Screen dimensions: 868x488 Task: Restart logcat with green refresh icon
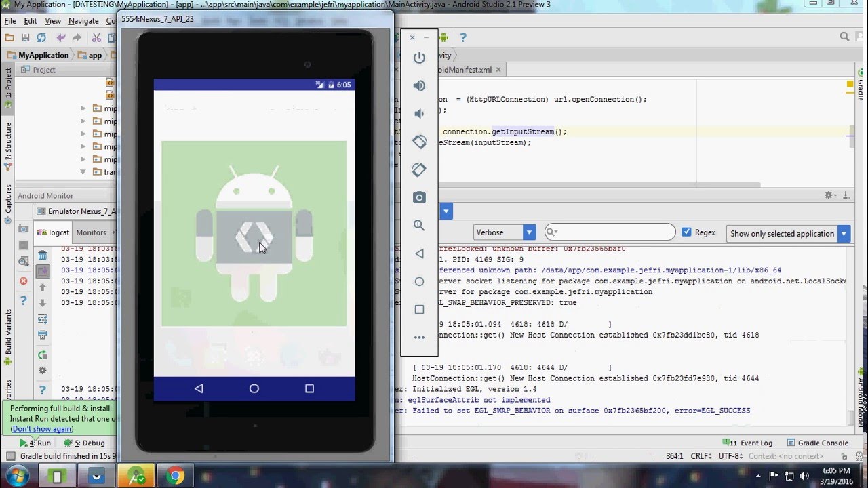click(43, 354)
